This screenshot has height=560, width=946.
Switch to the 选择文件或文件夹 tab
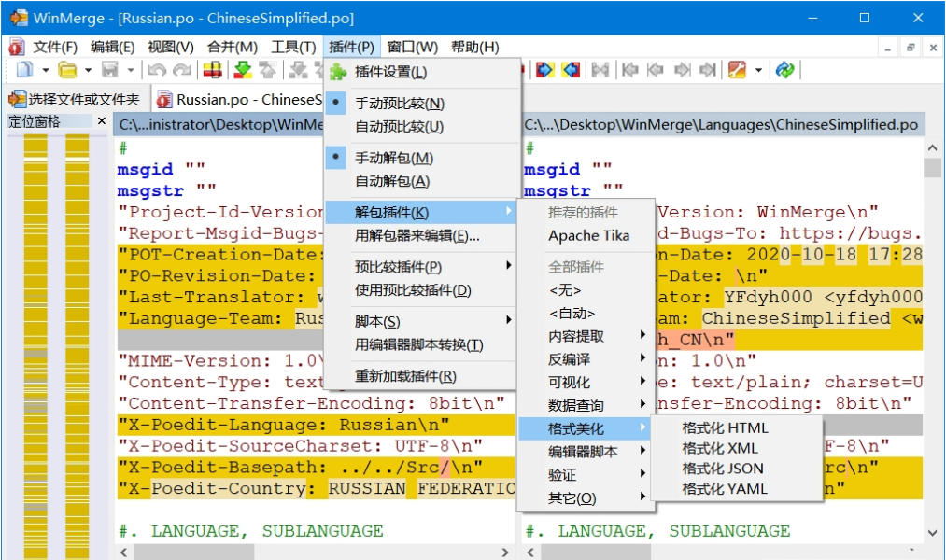coord(75,100)
